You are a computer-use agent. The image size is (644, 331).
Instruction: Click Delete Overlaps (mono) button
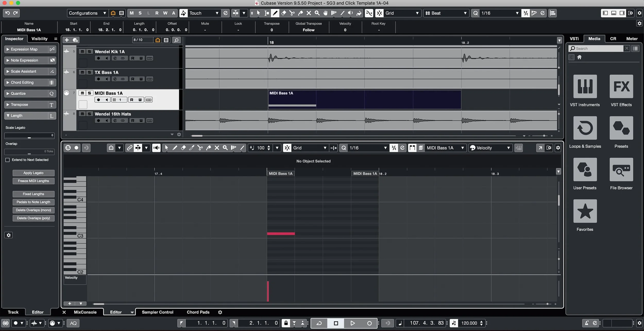coord(33,210)
